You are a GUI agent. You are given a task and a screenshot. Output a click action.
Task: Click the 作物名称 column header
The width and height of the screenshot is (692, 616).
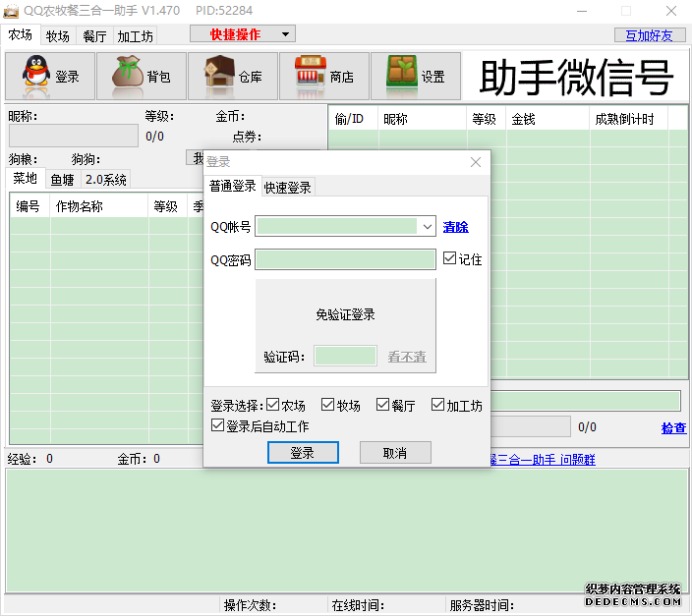pyautogui.click(x=99, y=206)
